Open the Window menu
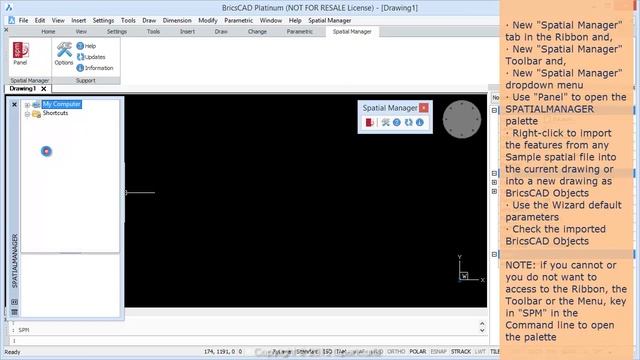Image resolution: width=640 pixels, height=360 pixels. pyautogui.click(x=271, y=20)
